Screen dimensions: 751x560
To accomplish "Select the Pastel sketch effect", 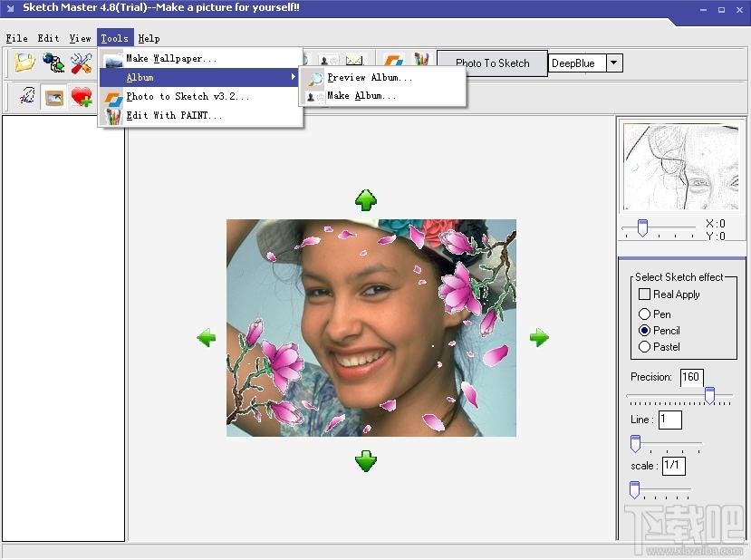I will (x=645, y=347).
